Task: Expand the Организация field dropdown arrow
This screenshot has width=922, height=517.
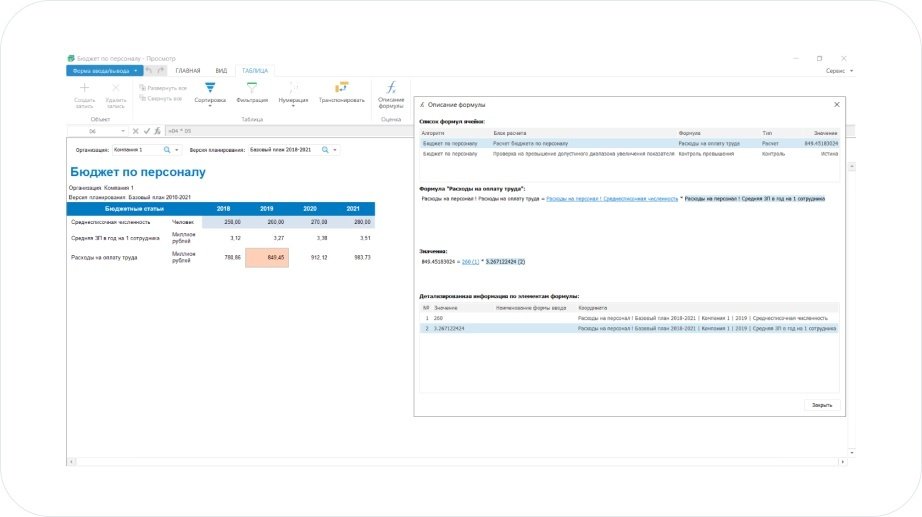Action: 176,150
